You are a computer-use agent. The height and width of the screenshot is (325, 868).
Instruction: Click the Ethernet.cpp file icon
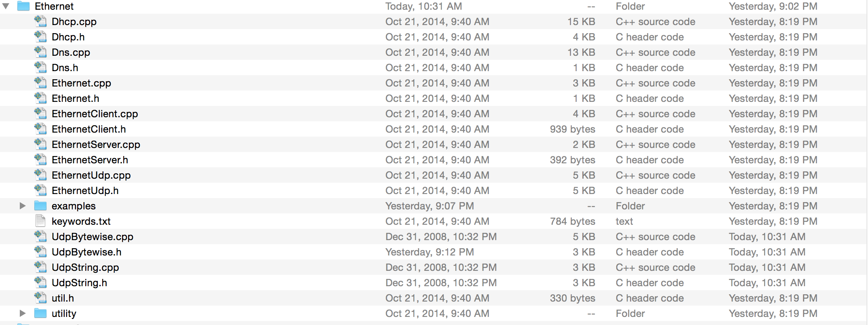pos(40,83)
